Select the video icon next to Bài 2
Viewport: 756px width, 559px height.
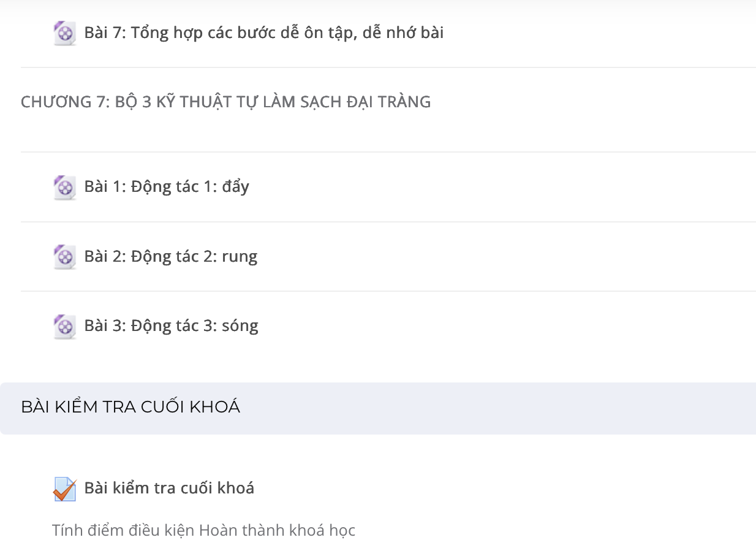point(64,257)
